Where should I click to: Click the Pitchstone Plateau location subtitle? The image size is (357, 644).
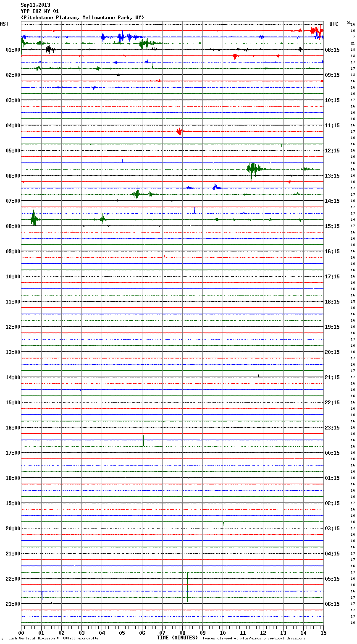click(x=82, y=18)
